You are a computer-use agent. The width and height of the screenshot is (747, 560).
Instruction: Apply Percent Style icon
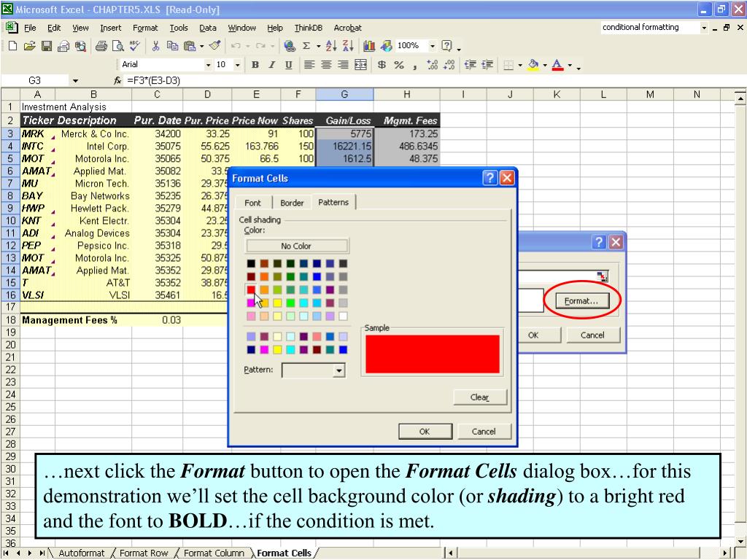[x=399, y=65]
